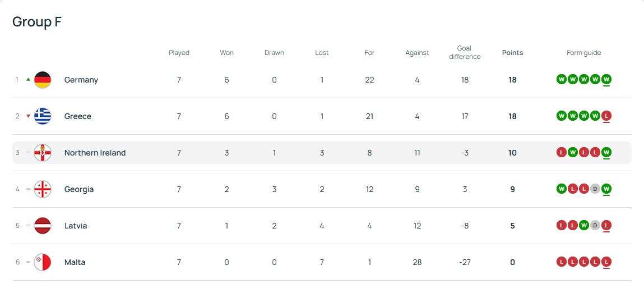Select Germany's latest underlined W form badge
The image size is (644, 288).
pyautogui.click(x=606, y=79)
